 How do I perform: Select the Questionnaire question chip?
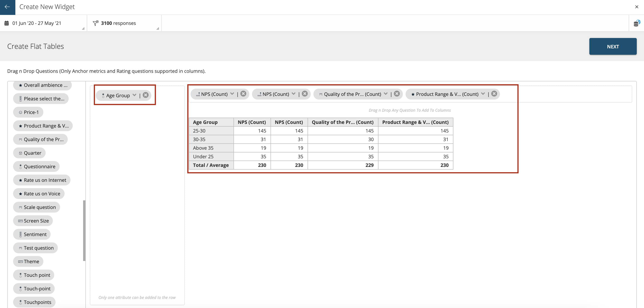tap(37, 166)
